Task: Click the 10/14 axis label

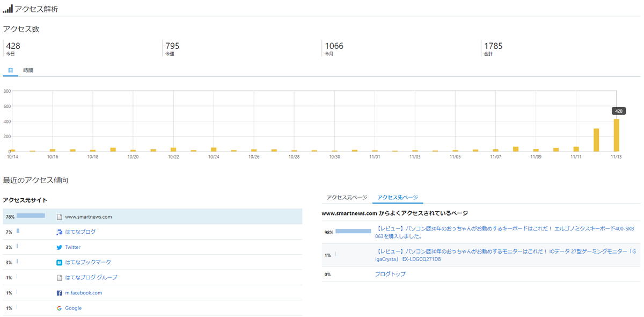Action: tap(12, 157)
